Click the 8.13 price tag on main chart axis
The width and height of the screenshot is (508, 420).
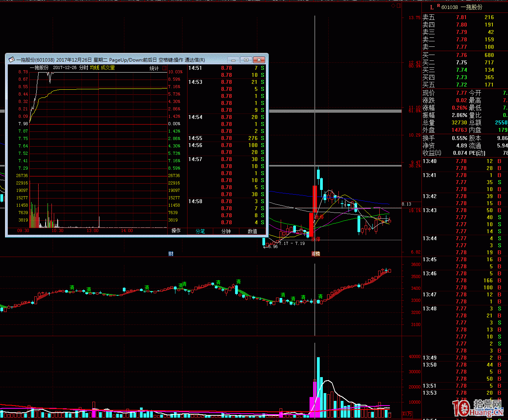(407, 204)
